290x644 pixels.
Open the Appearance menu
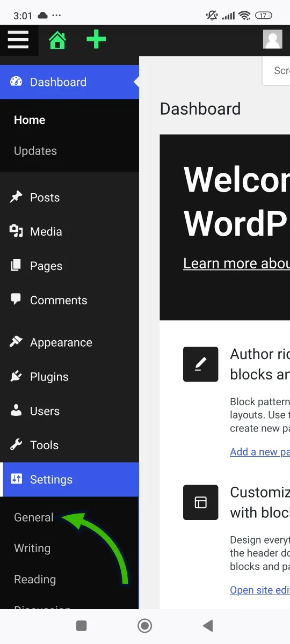[x=69, y=342]
